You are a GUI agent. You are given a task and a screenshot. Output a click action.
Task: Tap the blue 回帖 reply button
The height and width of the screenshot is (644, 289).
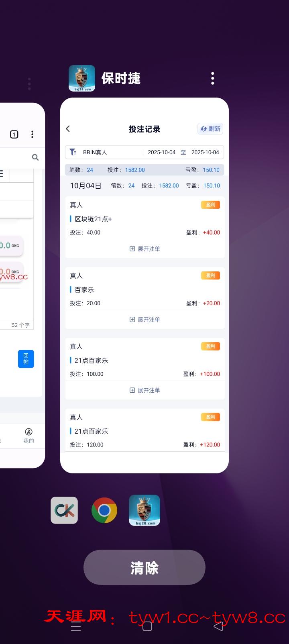tap(26, 359)
